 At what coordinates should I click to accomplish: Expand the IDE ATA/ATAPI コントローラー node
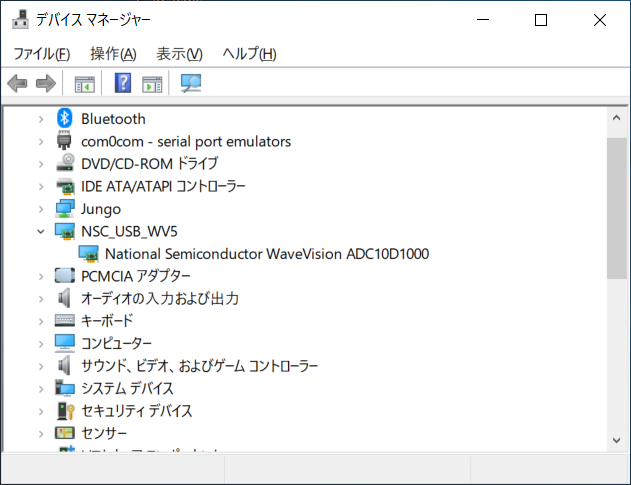[x=41, y=187]
